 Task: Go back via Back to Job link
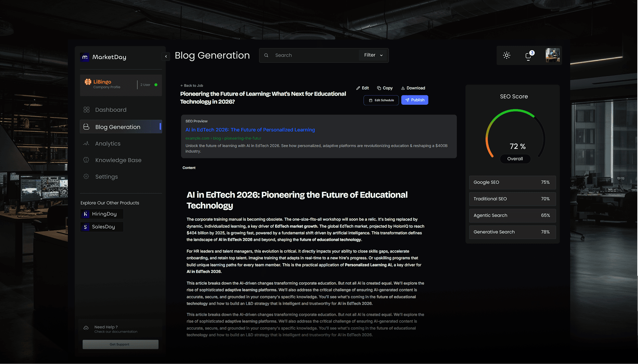click(192, 86)
